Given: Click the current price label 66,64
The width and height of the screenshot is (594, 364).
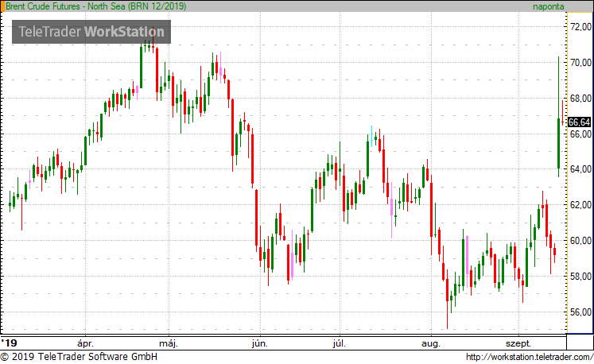Looking at the screenshot, I should [579, 122].
